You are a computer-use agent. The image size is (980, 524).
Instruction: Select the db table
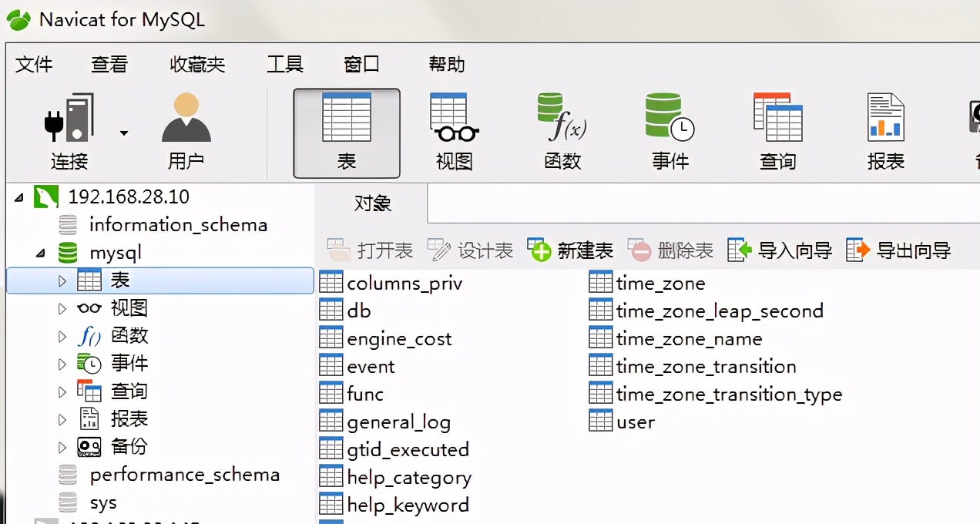pyautogui.click(x=358, y=311)
